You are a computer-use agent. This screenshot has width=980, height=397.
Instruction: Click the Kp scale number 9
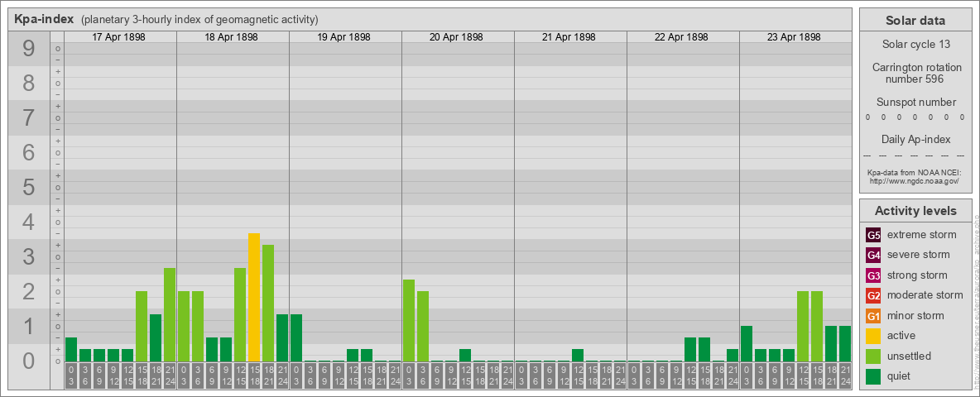tap(29, 48)
